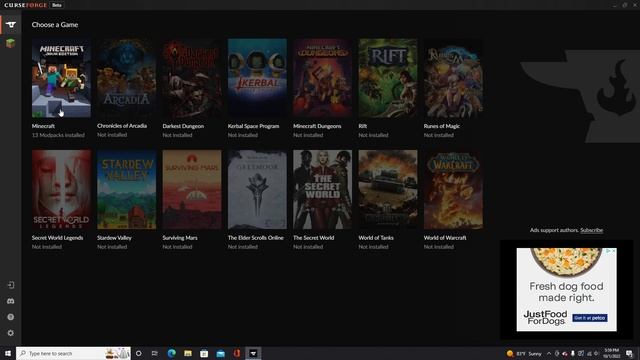Viewport: 640px width, 360px height.
Task: Open the Sunny weather widget on taskbar
Action: click(524, 353)
